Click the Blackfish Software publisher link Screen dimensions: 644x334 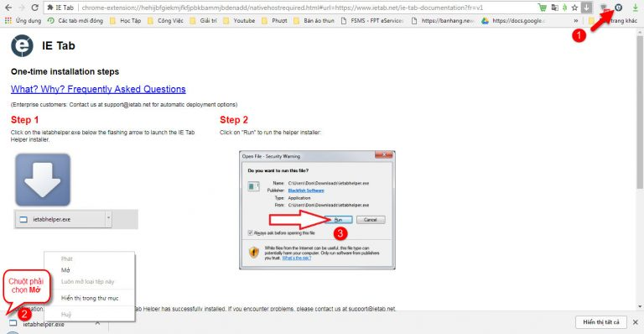click(x=306, y=190)
